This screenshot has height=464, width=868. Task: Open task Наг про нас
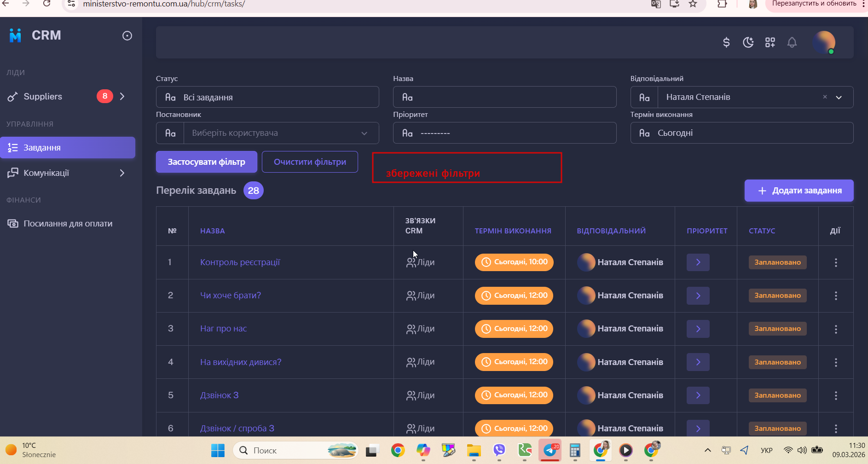pyautogui.click(x=223, y=329)
